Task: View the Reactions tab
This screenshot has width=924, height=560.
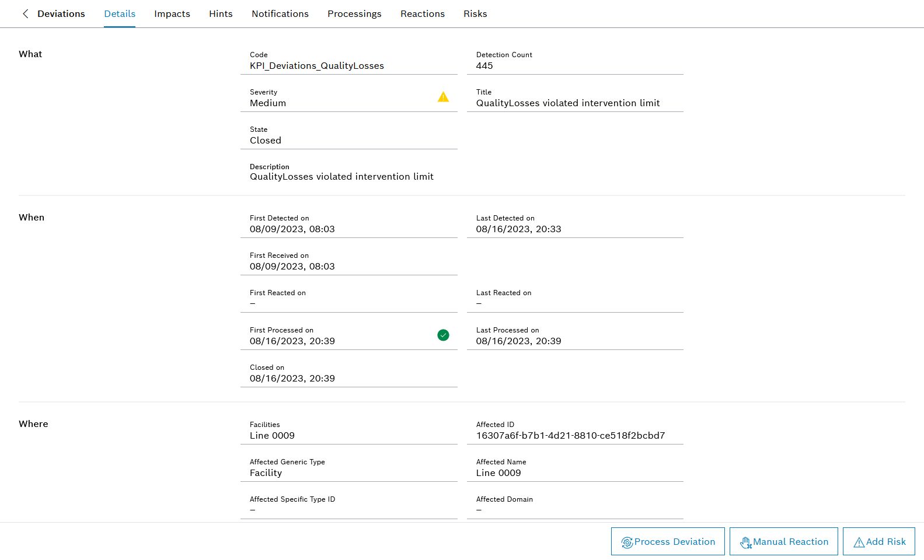Action: pos(423,13)
